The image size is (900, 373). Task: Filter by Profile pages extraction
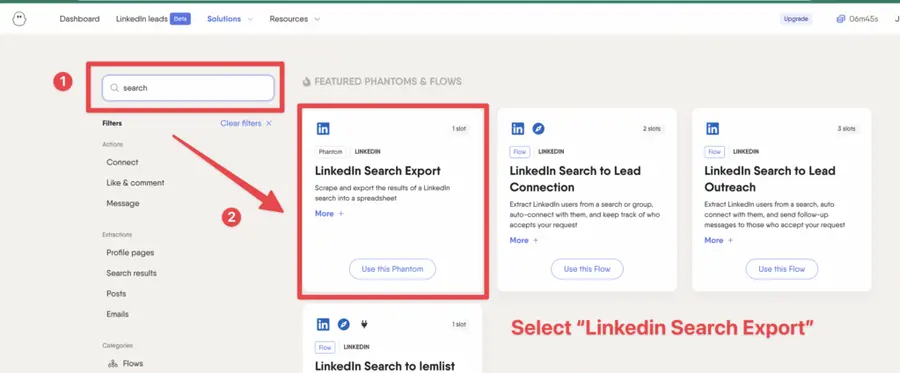point(130,253)
